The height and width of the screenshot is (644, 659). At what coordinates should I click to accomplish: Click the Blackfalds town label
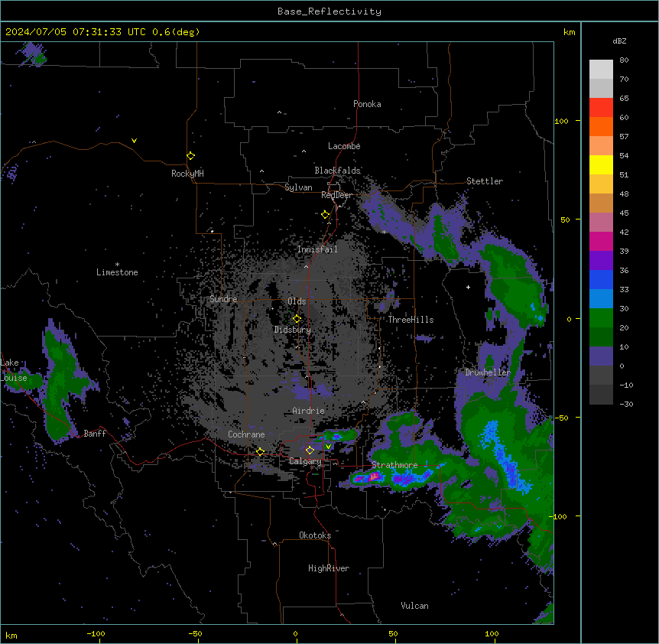(337, 171)
